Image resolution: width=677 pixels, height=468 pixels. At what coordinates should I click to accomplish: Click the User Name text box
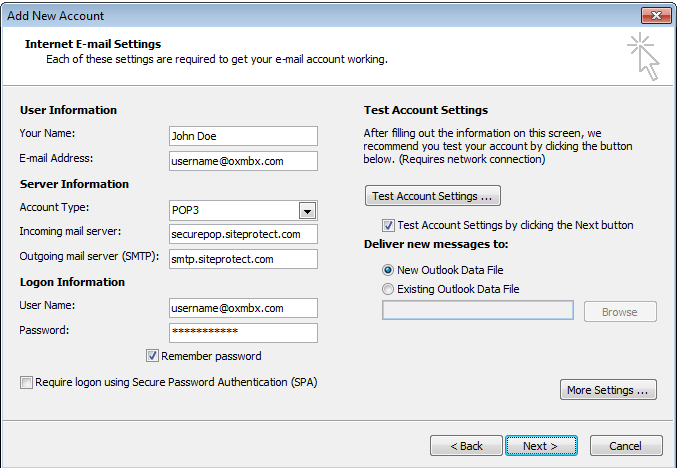click(x=243, y=308)
